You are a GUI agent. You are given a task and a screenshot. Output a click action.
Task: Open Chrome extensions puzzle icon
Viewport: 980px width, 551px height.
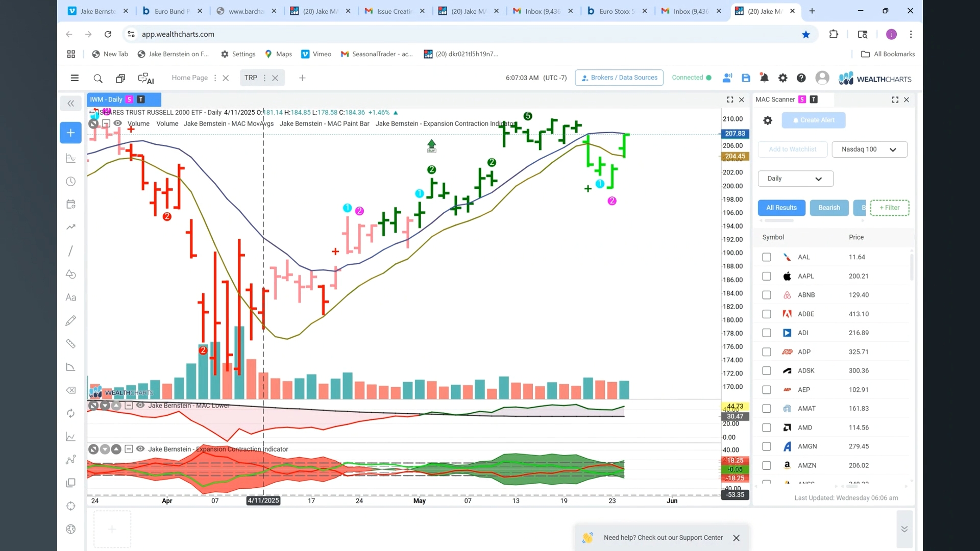[834, 34]
